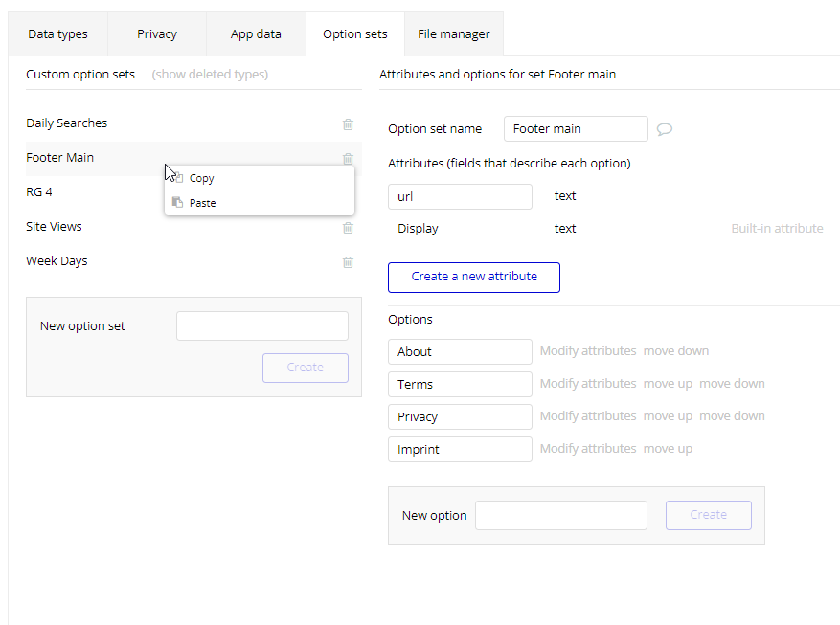This screenshot has height=625, width=840.
Task: Open the App data tab
Action: (256, 33)
